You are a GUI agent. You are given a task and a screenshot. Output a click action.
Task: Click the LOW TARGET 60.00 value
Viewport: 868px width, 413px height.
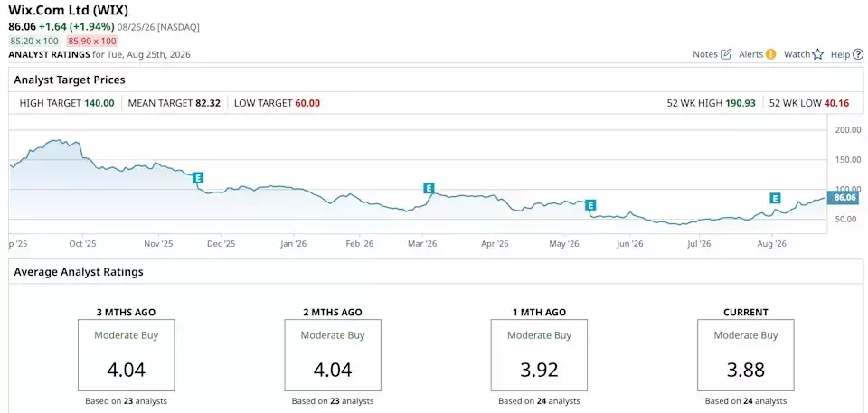click(307, 103)
